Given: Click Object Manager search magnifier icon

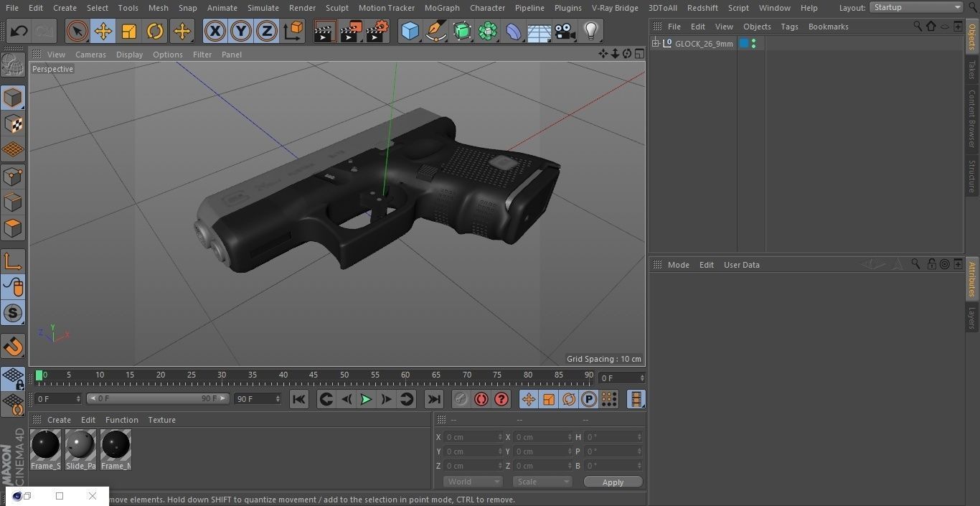Looking at the screenshot, I should 918,26.
